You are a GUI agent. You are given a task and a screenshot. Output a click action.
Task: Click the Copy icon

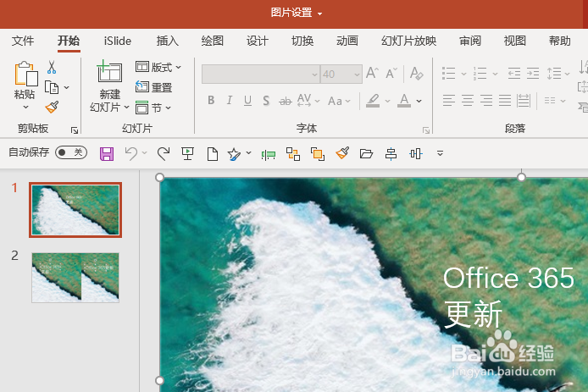(x=52, y=87)
